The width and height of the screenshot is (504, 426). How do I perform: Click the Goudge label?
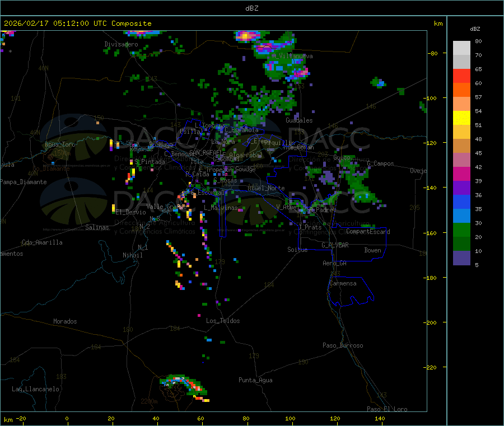click(246, 169)
